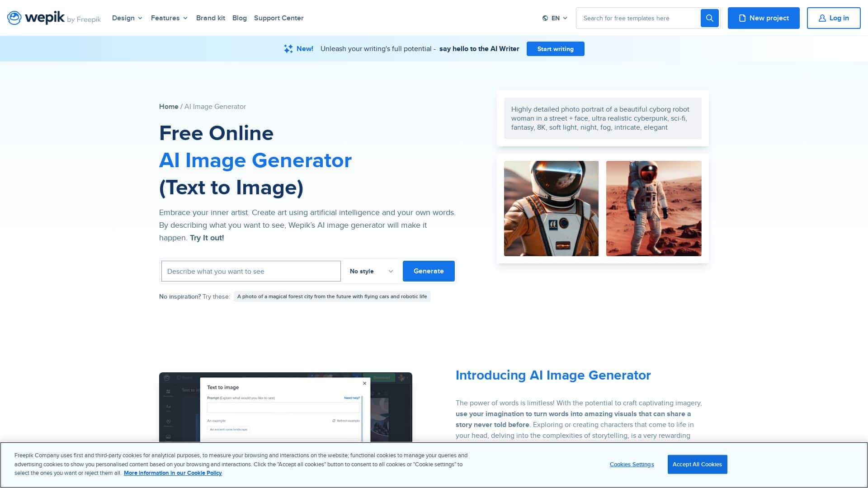Click the search magnifier icon

pyautogui.click(x=709, y=18)
